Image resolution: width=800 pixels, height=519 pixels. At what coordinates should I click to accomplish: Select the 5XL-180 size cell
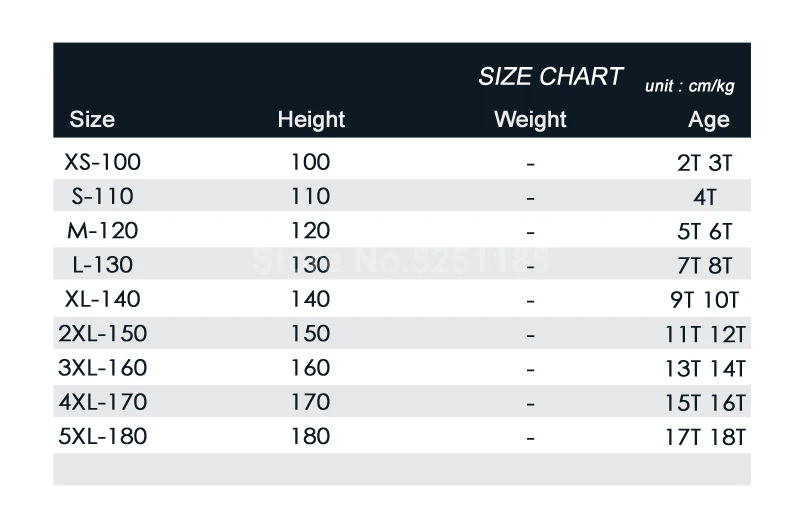click(x=102, y=437)
